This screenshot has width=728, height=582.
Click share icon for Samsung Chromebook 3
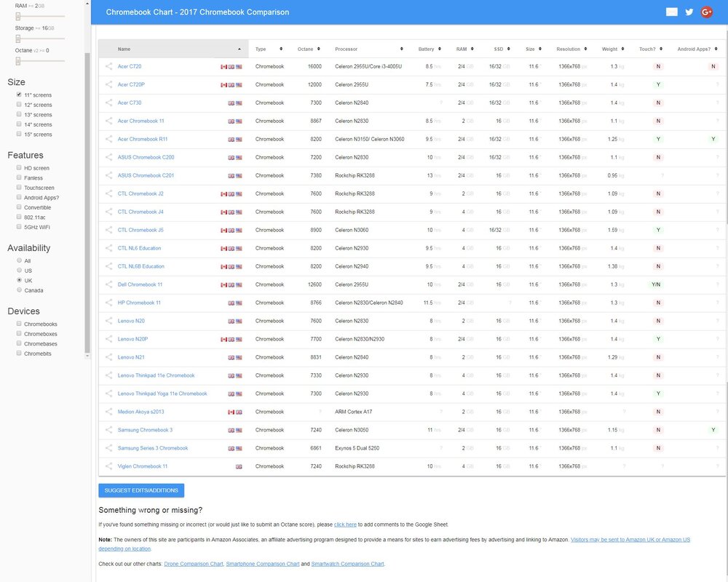(108, 429)
